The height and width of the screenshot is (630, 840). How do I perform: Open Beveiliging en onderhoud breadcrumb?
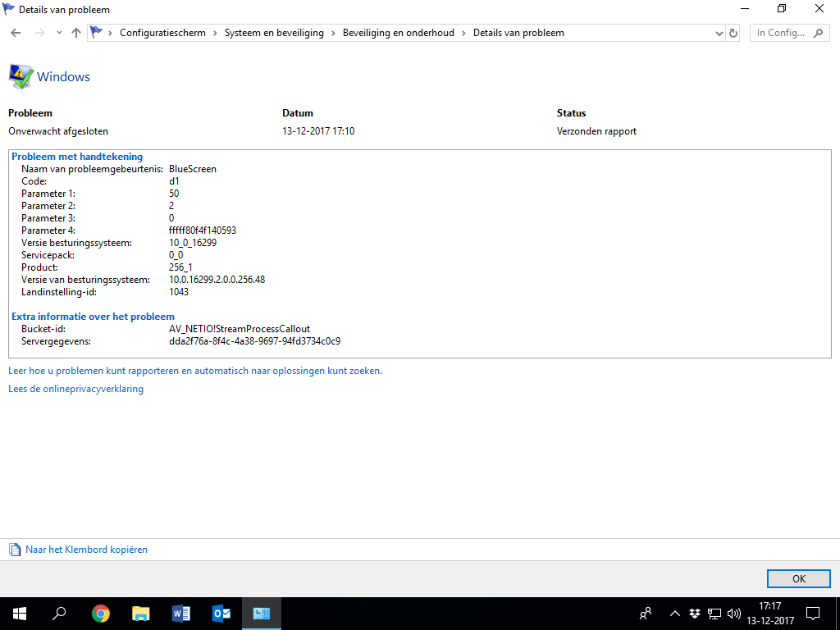pos(399,33)
